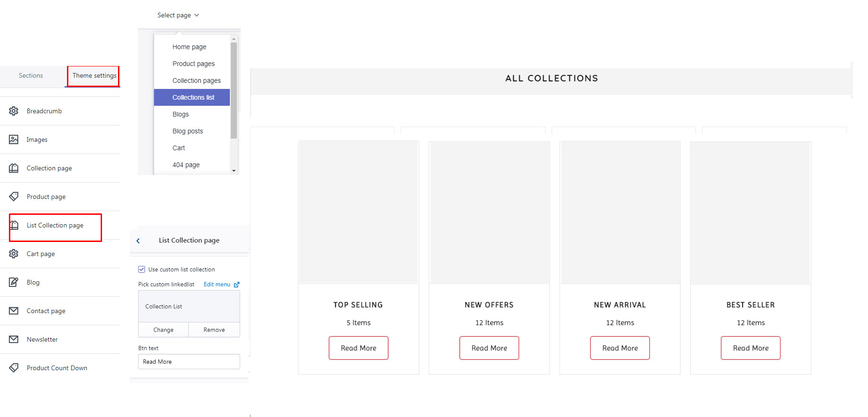Image resolution: width=868 pixels, height=417 pixels.
Task: Click the New Offers collection image
Action: click(x=489, y=212)
